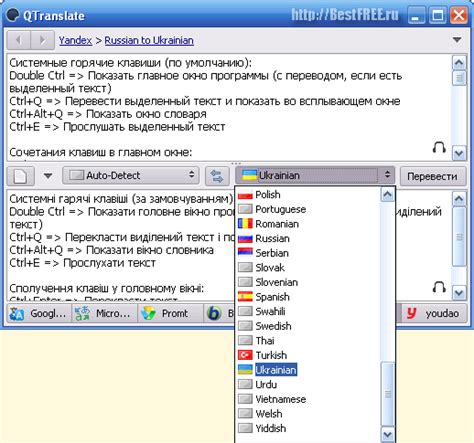This screenshot has height=443, width=474.
Task: Clear text with the new document icon
Action: tap(21, 176)
